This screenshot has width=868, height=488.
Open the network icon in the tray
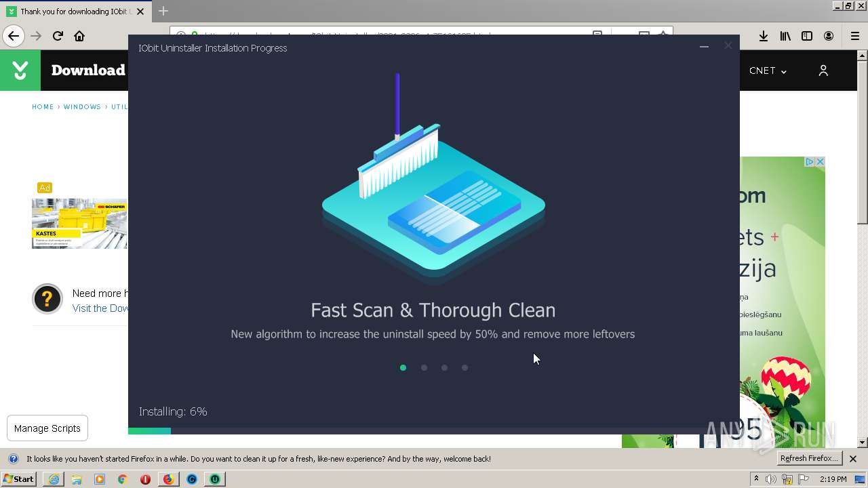click(x=787, y=479)
